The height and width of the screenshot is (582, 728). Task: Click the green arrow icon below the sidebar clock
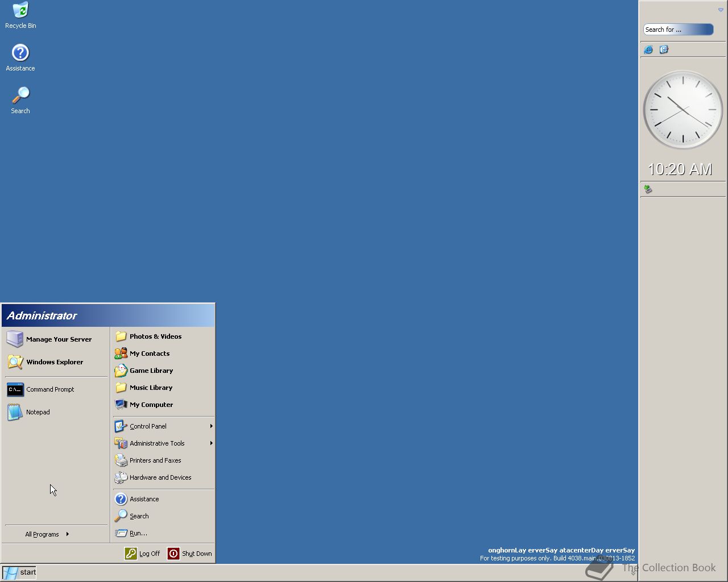tap(648, 189)
